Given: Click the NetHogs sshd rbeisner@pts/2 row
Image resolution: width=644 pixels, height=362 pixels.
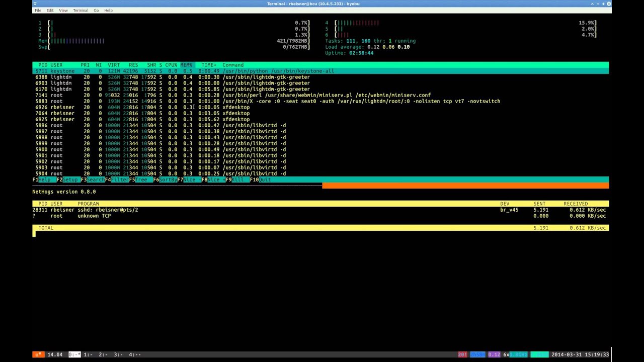Looking at the screenshot, I should click(x=320, y=210).
